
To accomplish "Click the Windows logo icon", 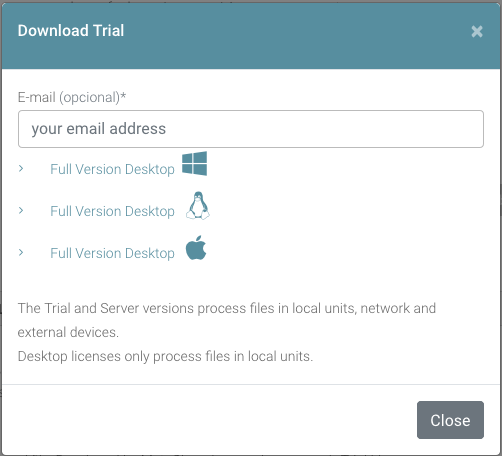I will coord(194,163).
